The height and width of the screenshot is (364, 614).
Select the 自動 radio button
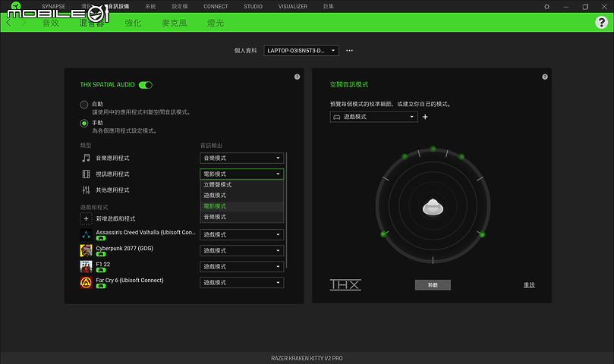(83, 105)
